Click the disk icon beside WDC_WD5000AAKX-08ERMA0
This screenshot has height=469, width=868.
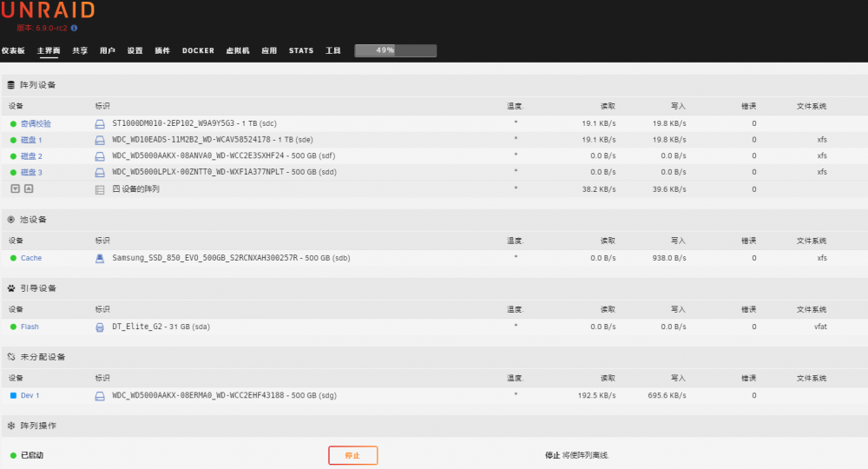[100, 396]
